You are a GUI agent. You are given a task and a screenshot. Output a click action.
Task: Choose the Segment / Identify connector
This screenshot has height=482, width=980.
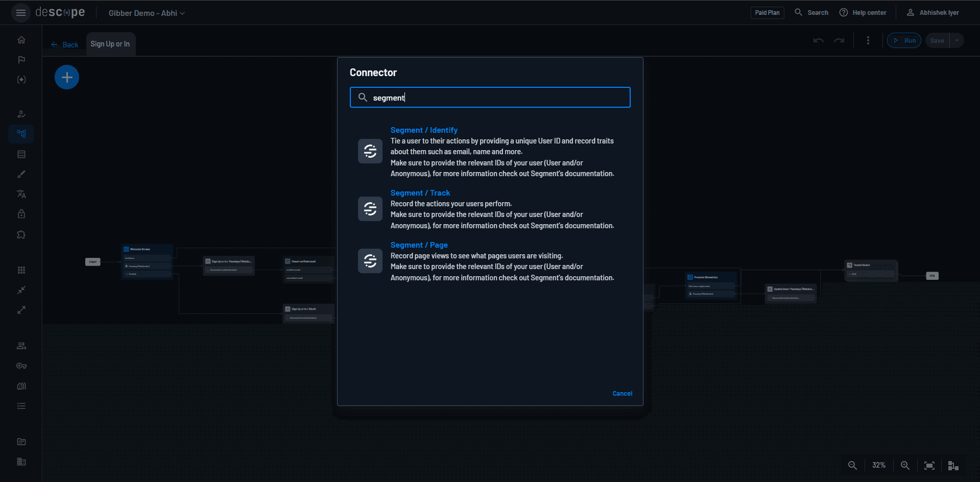click(x=424, y=130)
